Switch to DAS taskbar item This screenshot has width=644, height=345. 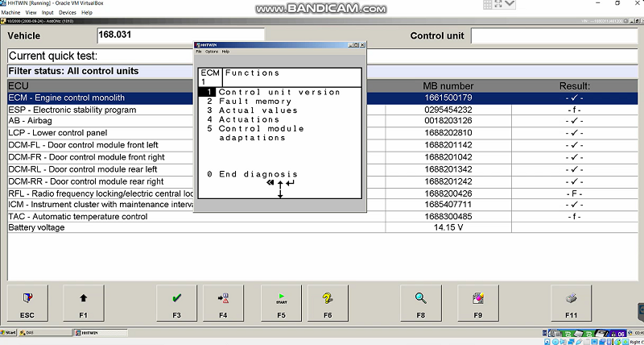(45, 333)
